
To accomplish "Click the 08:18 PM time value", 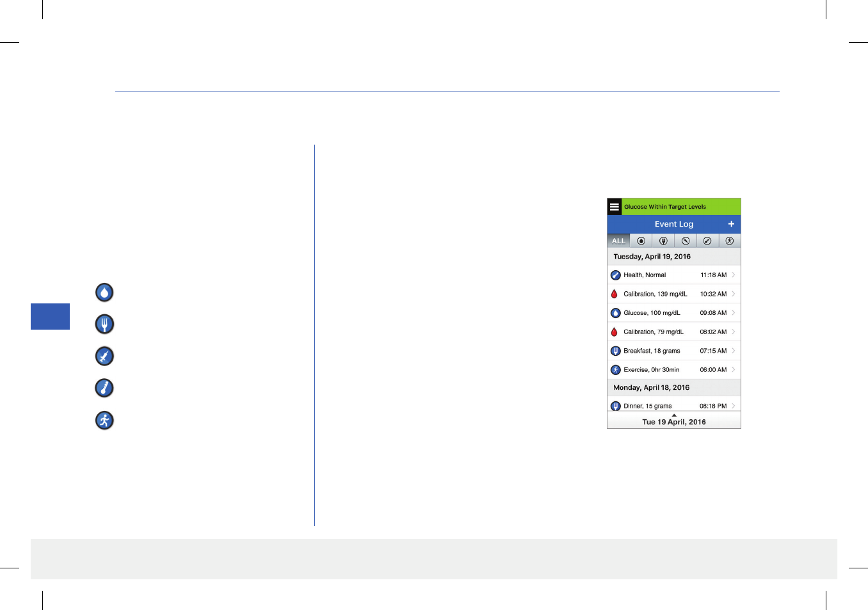I will click(713, 406).
